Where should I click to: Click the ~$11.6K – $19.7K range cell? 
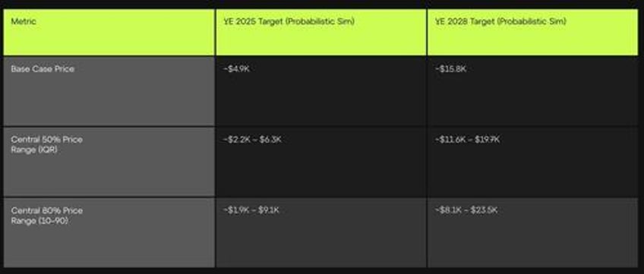pyautogui.click(x=532, y=162)
